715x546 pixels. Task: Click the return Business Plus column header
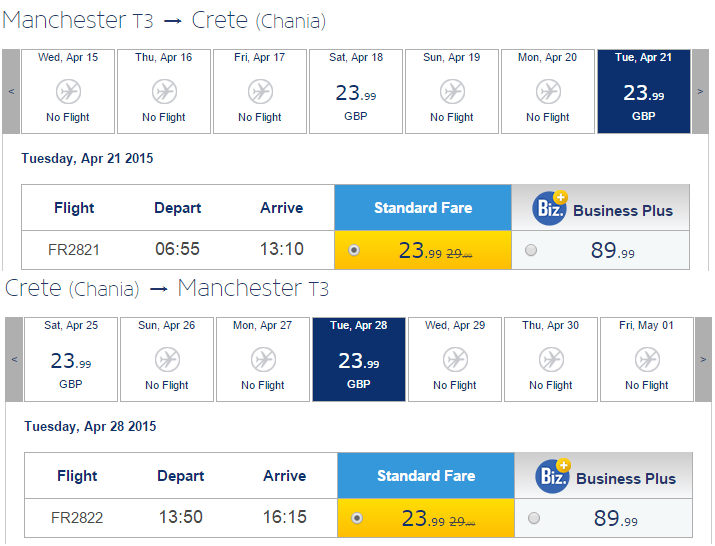coord(604,476)
